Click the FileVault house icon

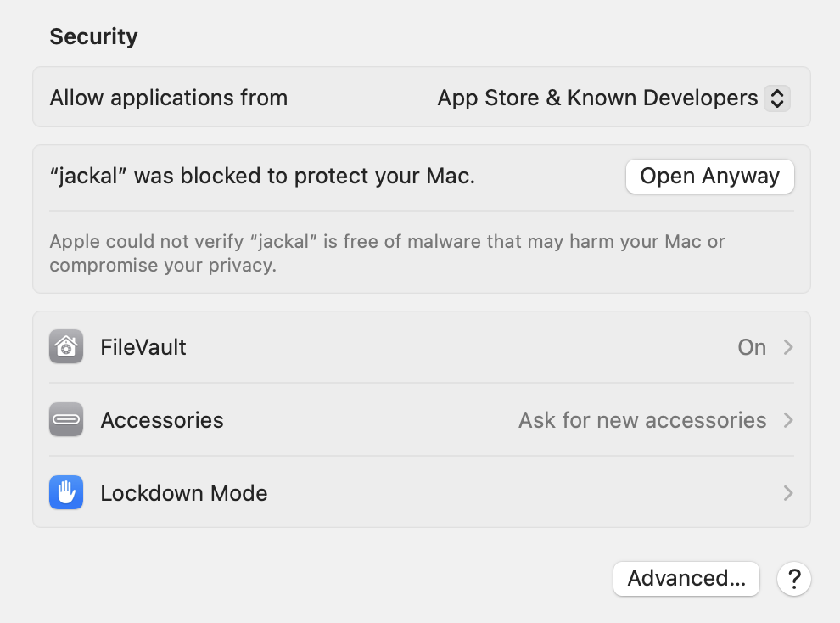coord(66,347)
